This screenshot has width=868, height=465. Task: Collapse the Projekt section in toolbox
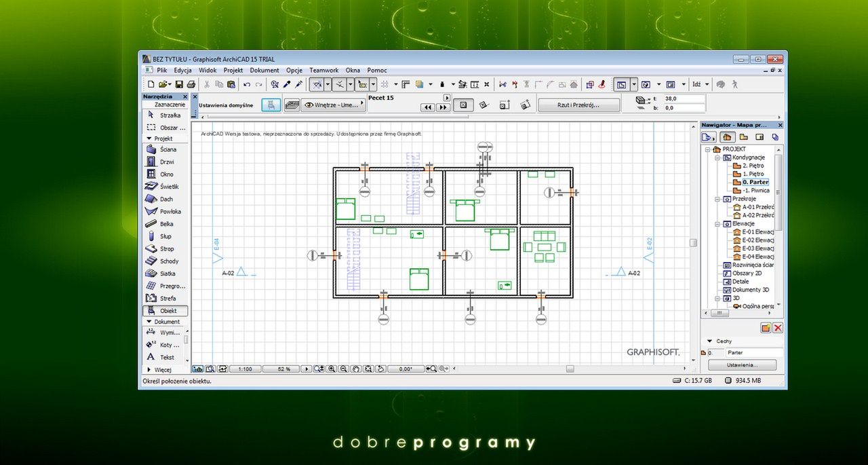click(149, 138)
